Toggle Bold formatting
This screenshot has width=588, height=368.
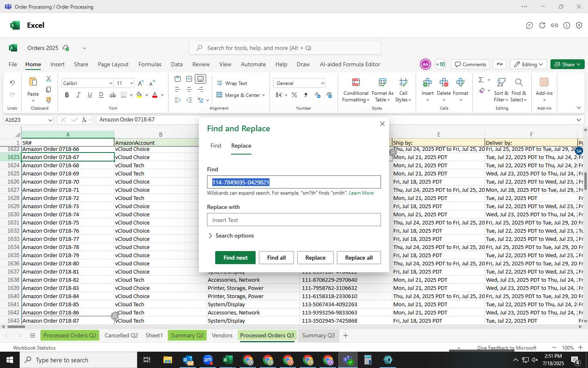[67, 95]
